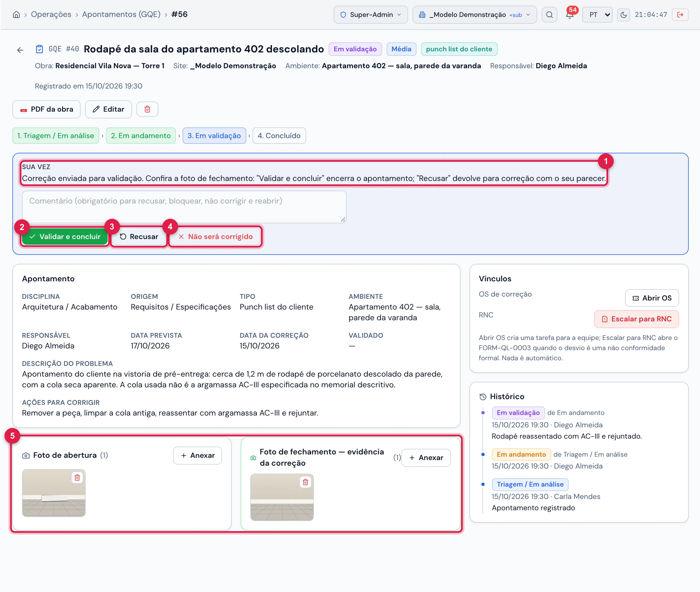Expand the Super-Admin role dropdown
Screen dimensions: 700x592
click(x=370, y=15)
